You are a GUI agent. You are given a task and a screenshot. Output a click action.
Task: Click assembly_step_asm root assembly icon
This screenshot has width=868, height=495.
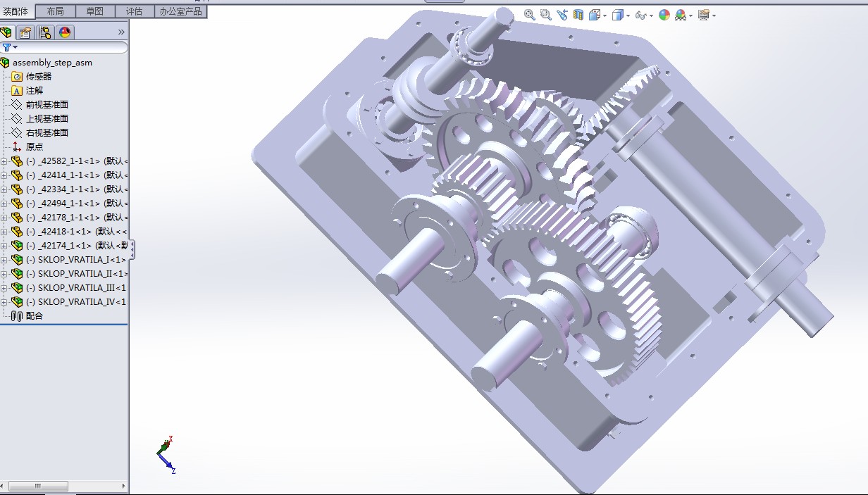tap(6, 63)
